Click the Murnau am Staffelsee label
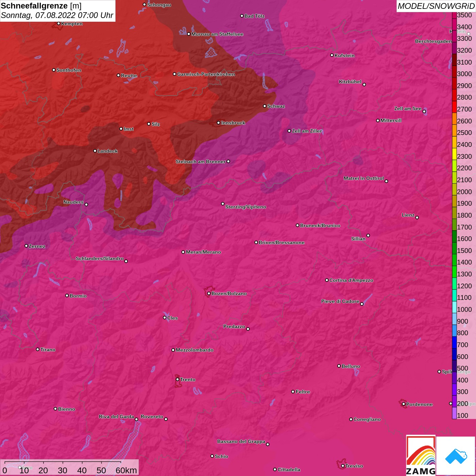476x476 pixels. tap(217, 34)
